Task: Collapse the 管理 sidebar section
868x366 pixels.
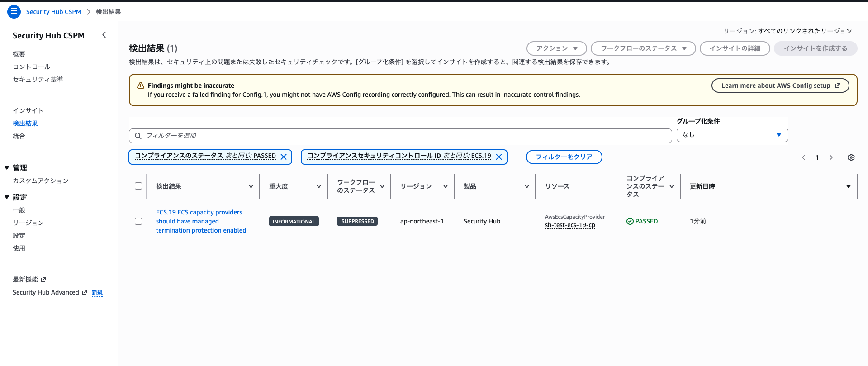Action: click(x=7, y=168)
